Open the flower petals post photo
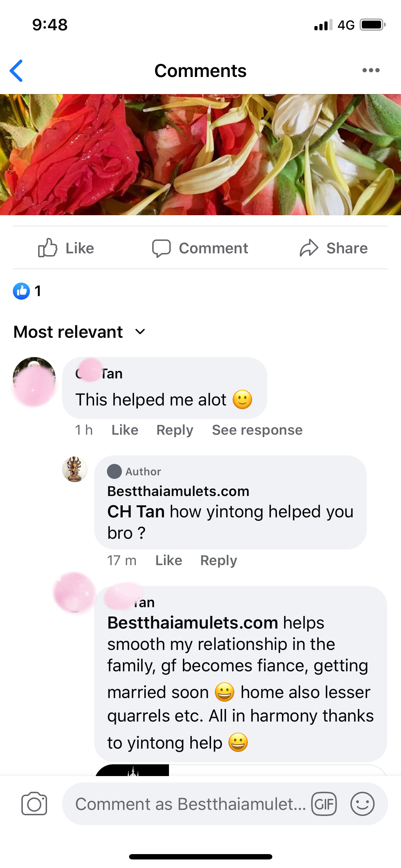Screen dimensions: 401x868 (x=200, y=155)
